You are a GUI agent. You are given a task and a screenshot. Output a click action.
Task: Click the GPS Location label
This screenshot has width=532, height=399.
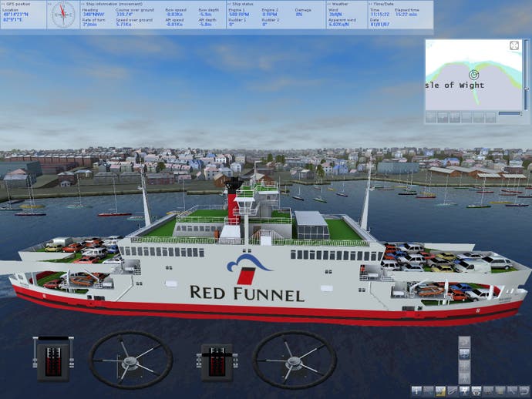click(10, 10)
